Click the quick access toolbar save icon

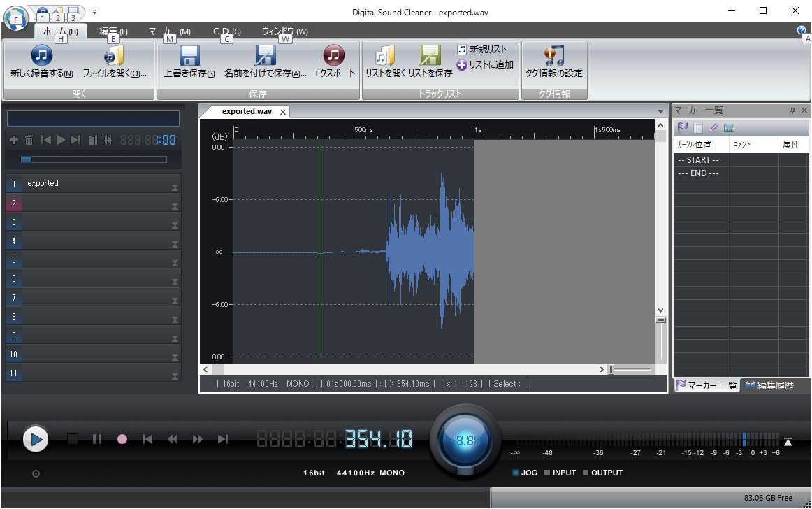[x=73, y=13]
